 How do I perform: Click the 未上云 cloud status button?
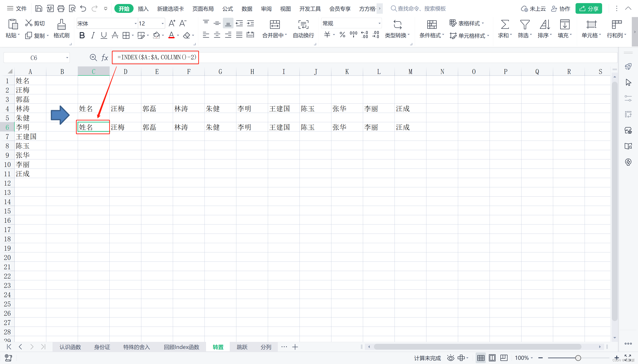[x=533, y=9]
